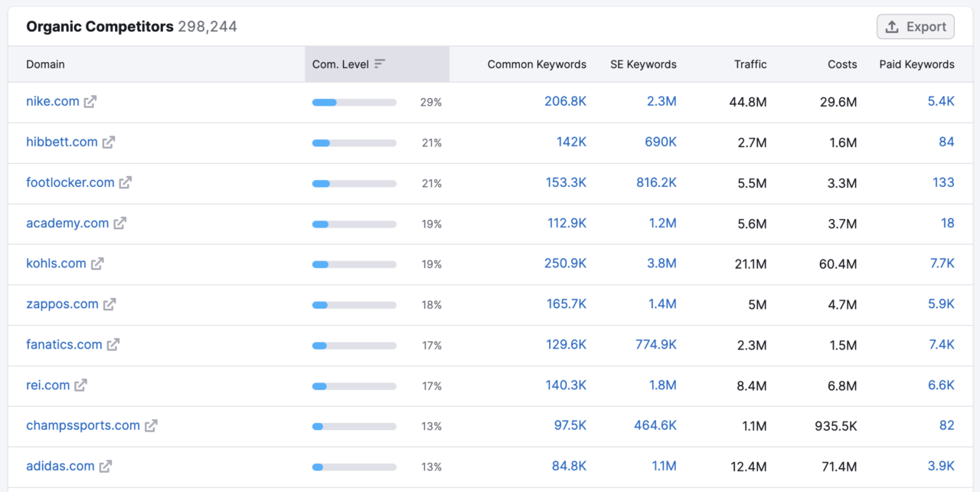Open rei.com paid keywords 6.6K
The width and height of the screenshot is (980, 492).
coord(942,385)
